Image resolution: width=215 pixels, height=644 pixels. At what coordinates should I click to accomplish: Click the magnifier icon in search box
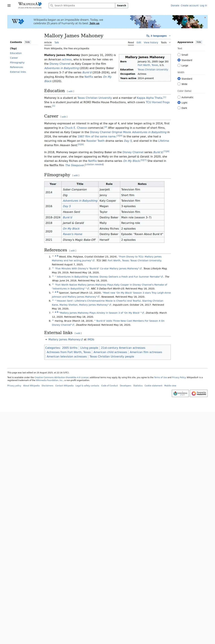click(x=52, y=6)
